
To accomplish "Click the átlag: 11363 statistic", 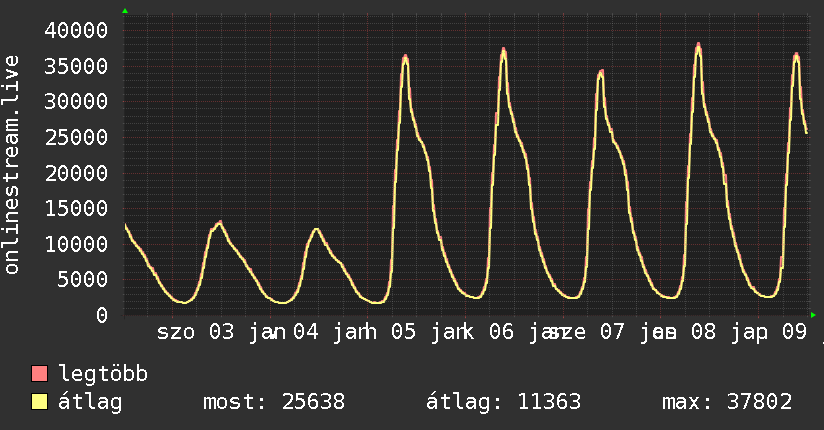I will click(x=503, y=402).
